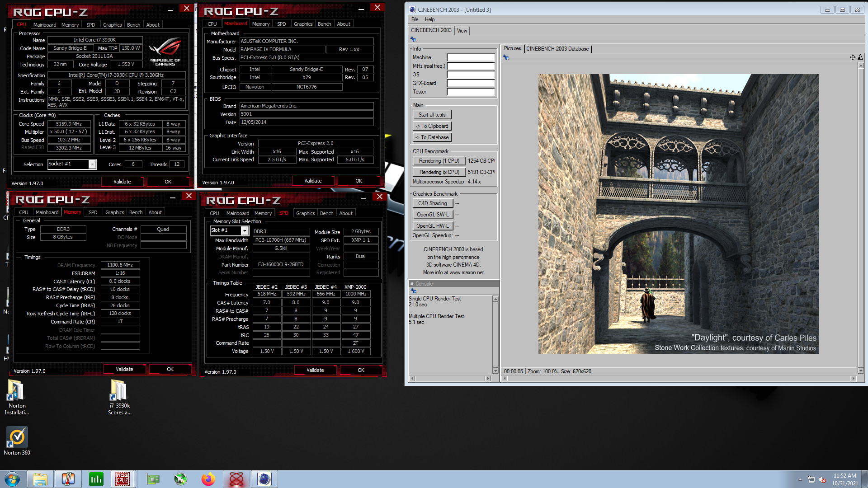This screenshot has width=868, height=488.
Task: Open the Norton 360 desktop shortcut
Action: click(x=17, y=441)
